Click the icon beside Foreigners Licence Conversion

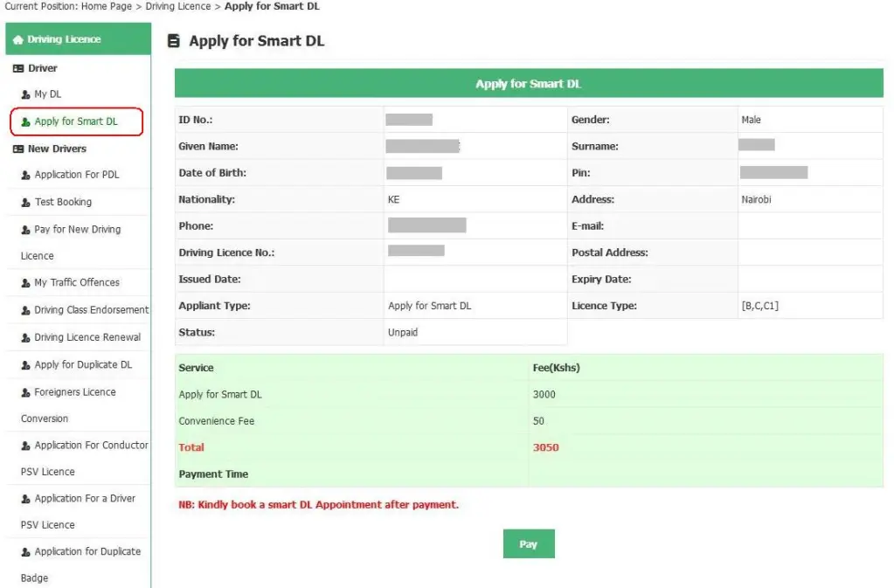25,392
